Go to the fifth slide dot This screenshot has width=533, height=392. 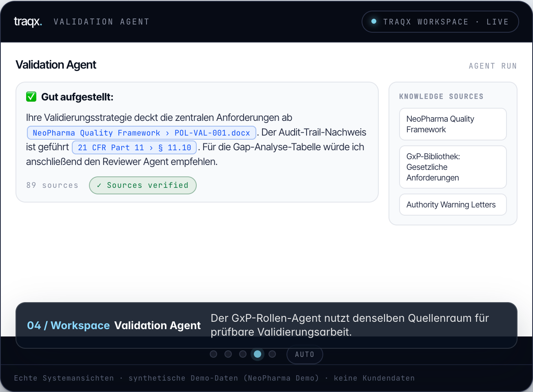[x=272, y=354]
